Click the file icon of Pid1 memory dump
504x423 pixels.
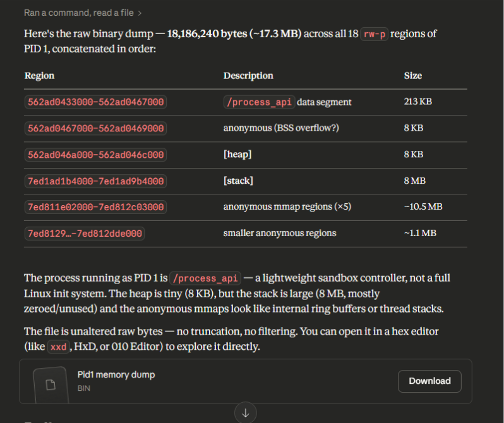click(x=51, y=384)
